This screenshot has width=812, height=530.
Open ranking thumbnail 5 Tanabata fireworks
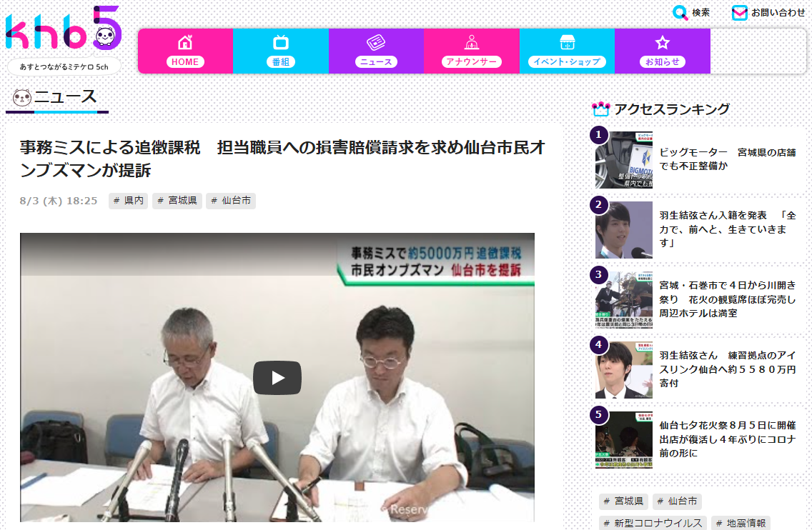pos(623,440)
